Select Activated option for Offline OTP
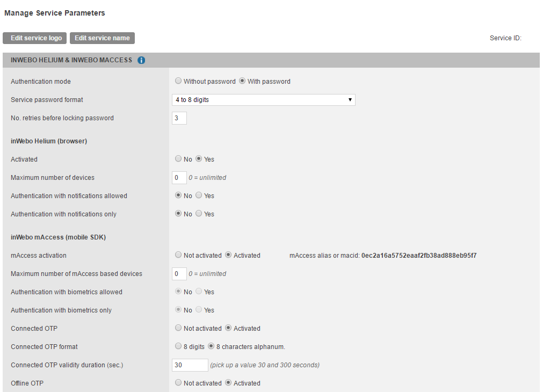This screenshot has height=392, width=543. coord(228,383)
